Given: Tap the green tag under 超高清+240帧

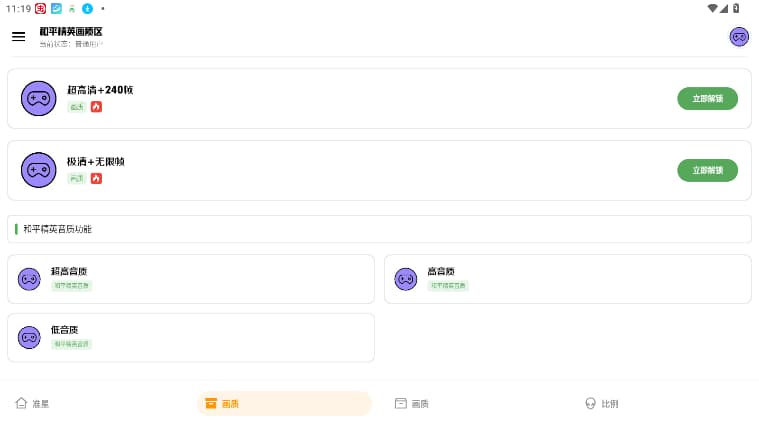Looking at the screenshot, I should pyautogui.click(x=76, y=107).
